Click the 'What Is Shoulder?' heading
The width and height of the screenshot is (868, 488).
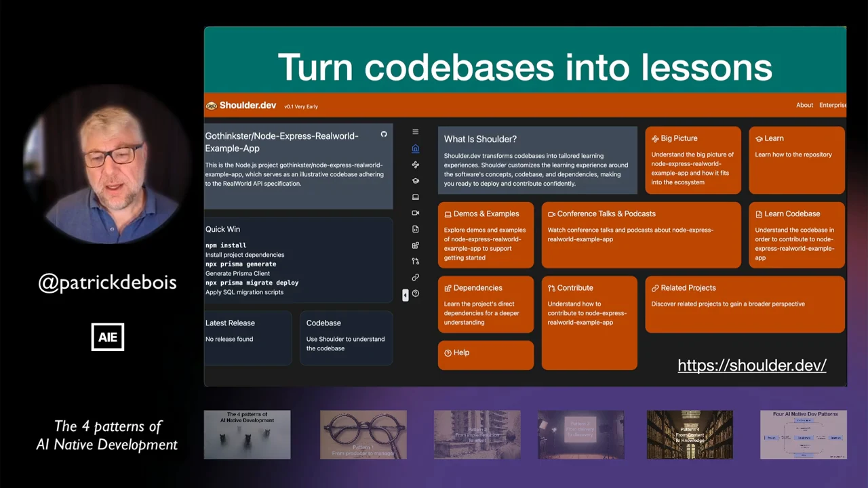click(x=480, y=139)
